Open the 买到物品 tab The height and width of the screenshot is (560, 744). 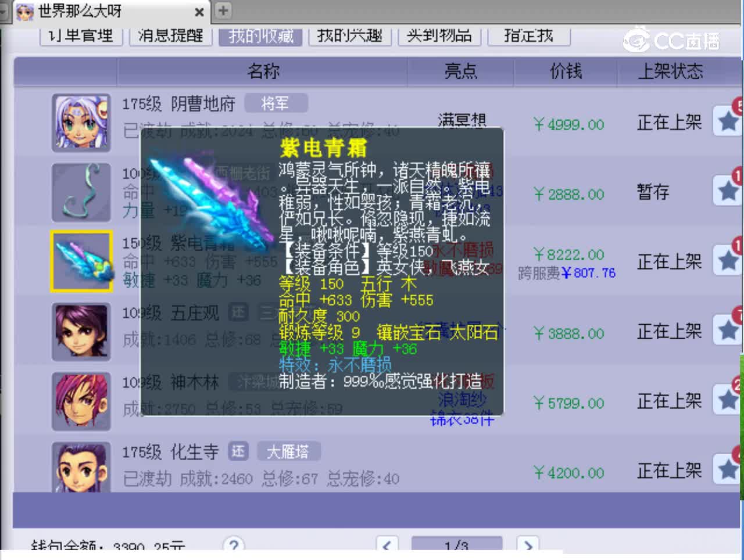tap(439, 36)
